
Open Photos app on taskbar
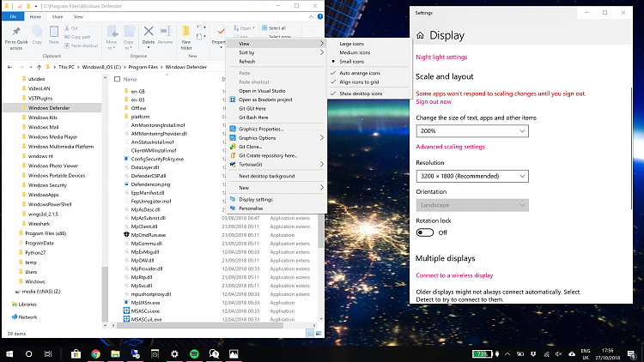[x=234, y=353]
